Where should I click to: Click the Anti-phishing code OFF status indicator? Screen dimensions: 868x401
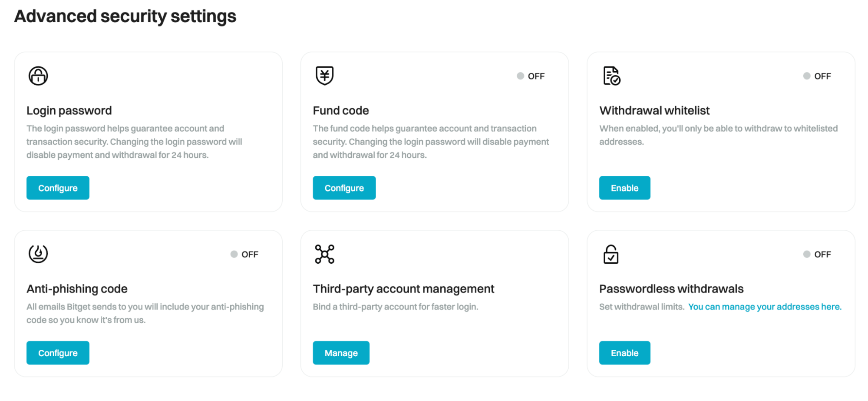244,254
